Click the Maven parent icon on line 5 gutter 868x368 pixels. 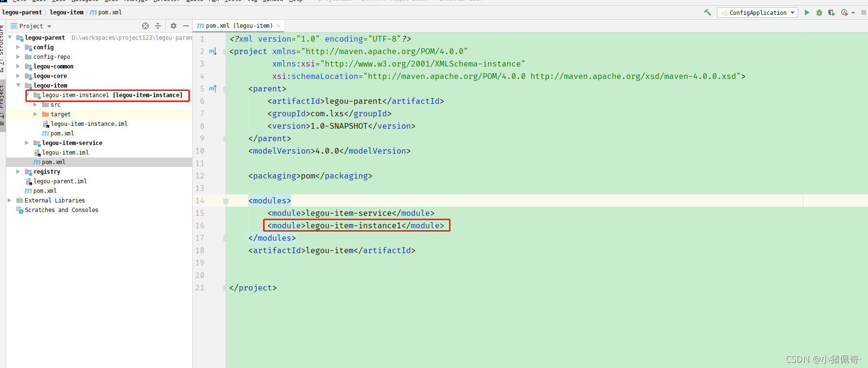[212, 89]
